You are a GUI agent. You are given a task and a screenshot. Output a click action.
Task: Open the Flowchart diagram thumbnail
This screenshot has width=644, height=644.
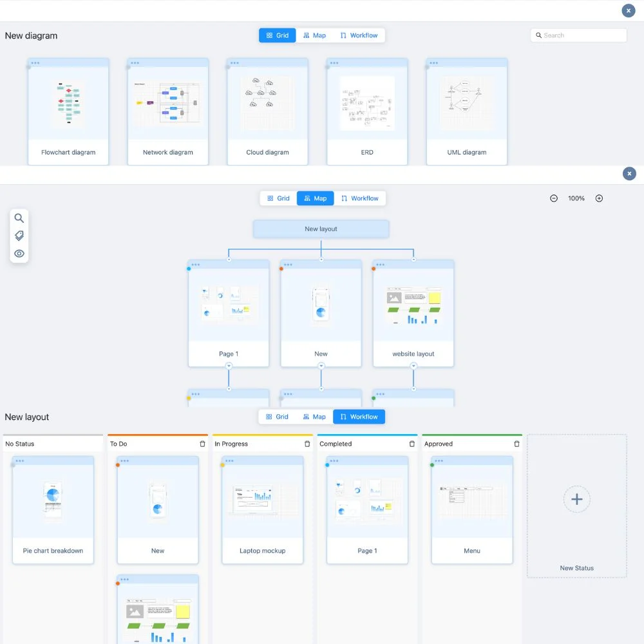point(68,103)
